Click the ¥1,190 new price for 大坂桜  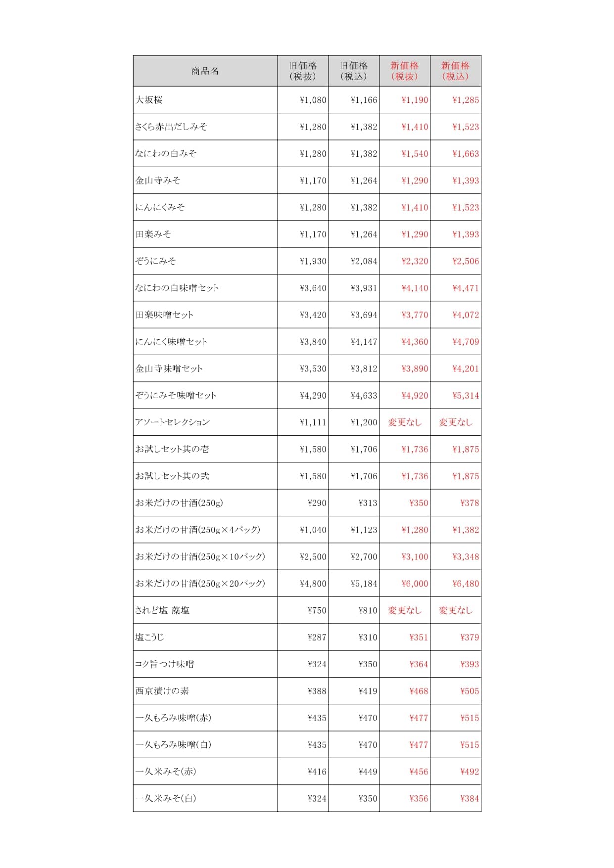[x=415, y=100]
